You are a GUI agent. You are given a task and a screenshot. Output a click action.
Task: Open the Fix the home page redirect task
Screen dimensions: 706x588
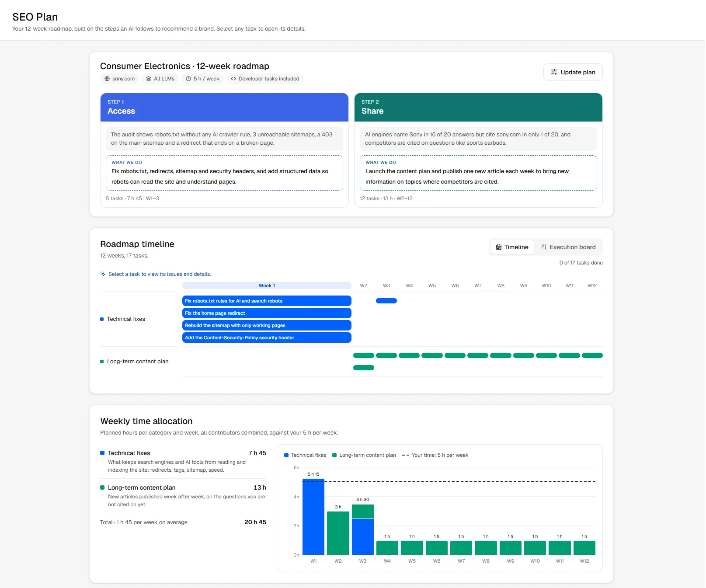click(x=267, y=313)
